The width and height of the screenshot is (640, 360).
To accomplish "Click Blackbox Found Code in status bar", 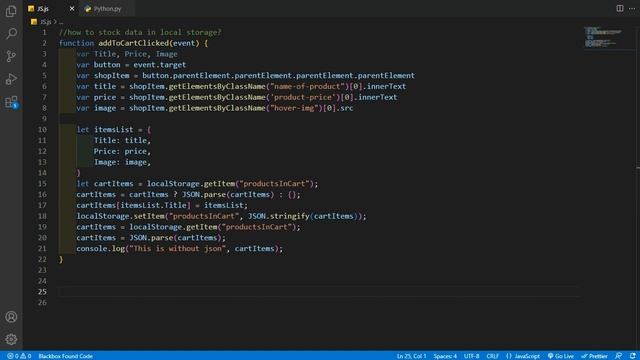I will pos(65,356).
